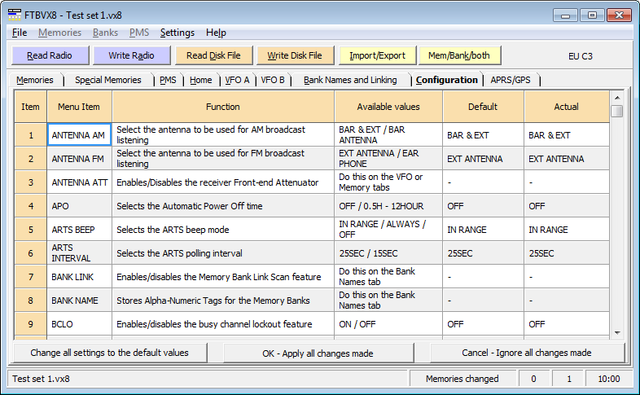
Task: Open the Import/Export function
Action: 377,55
